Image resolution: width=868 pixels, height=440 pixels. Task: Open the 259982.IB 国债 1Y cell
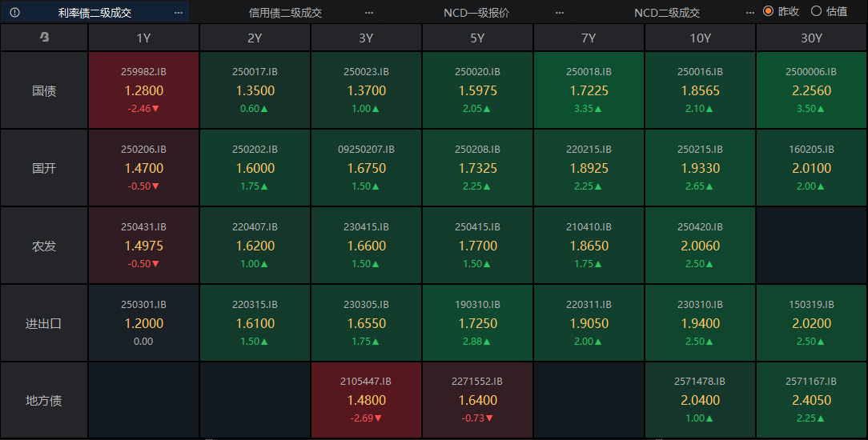coord(144,90)
